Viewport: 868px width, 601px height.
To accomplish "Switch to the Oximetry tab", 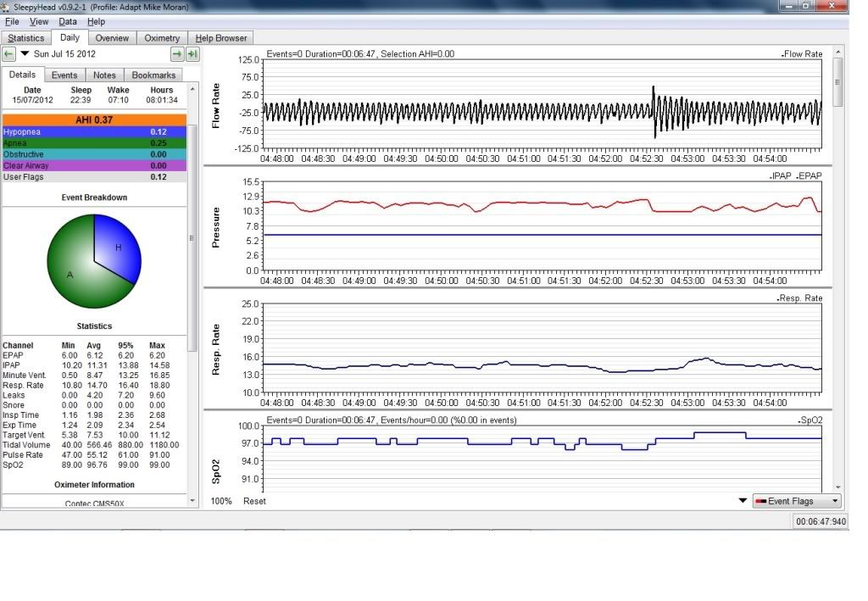I will tap(162, 38).
